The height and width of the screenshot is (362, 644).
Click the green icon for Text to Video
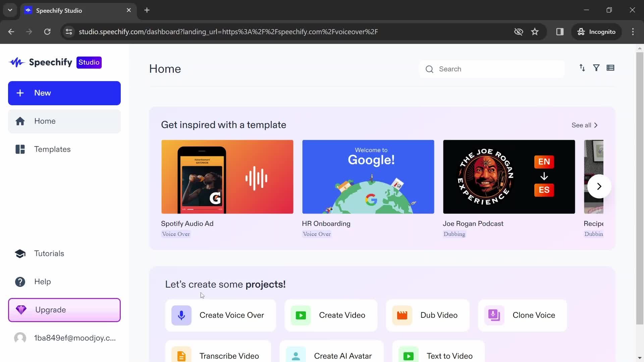pyautogui.click(x=409, y=355)
